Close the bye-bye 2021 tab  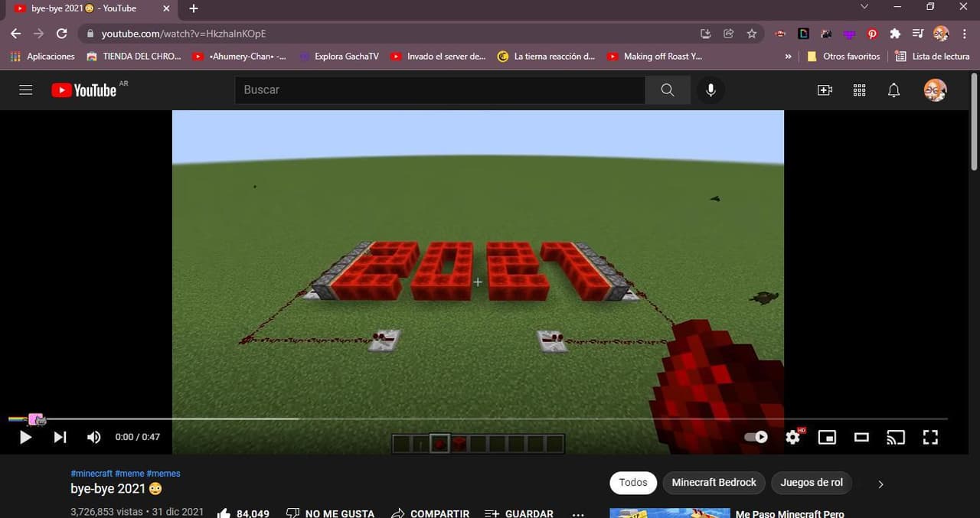click(166, 8)
